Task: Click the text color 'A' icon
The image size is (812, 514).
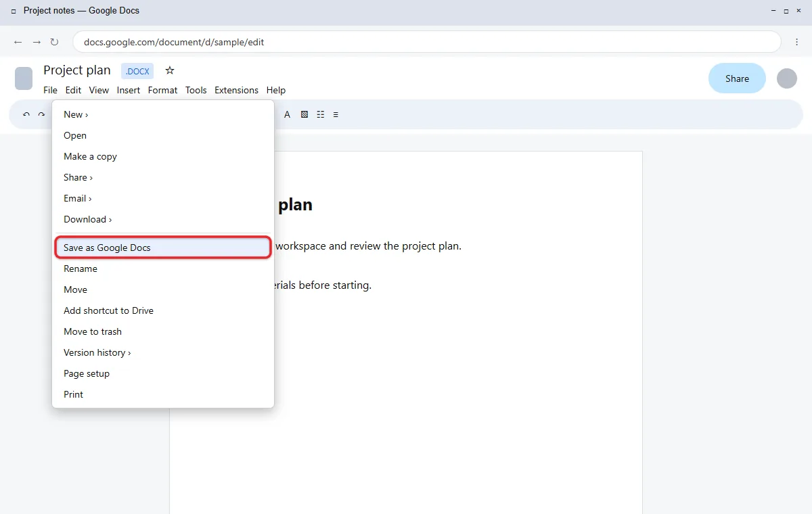Action: tap(287, 114)
